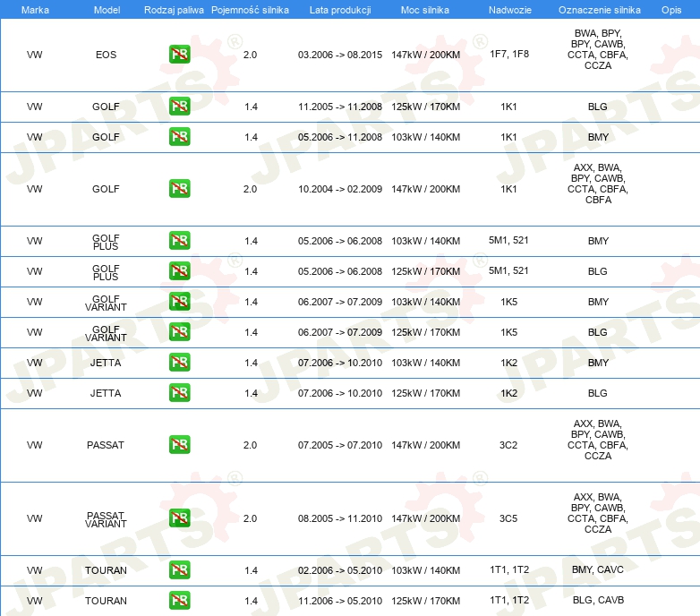Click JETTA model in the 125kW row
700x616 pixels.
(106, 393)
